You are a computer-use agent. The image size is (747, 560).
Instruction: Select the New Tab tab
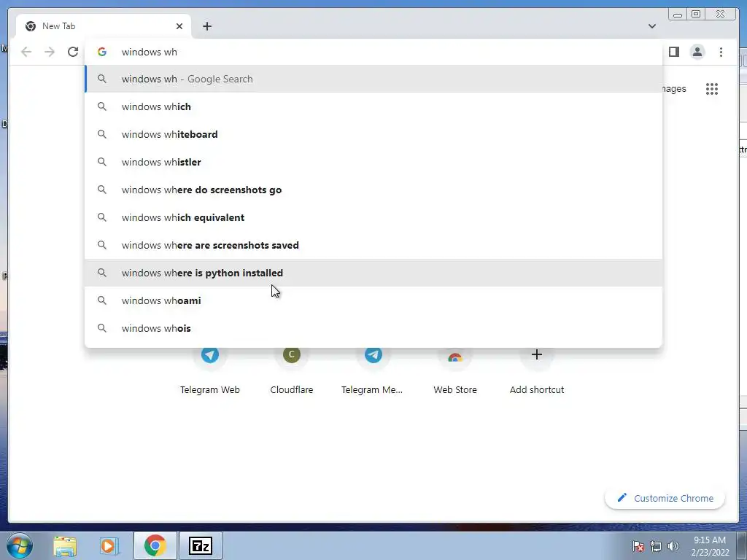104,26
